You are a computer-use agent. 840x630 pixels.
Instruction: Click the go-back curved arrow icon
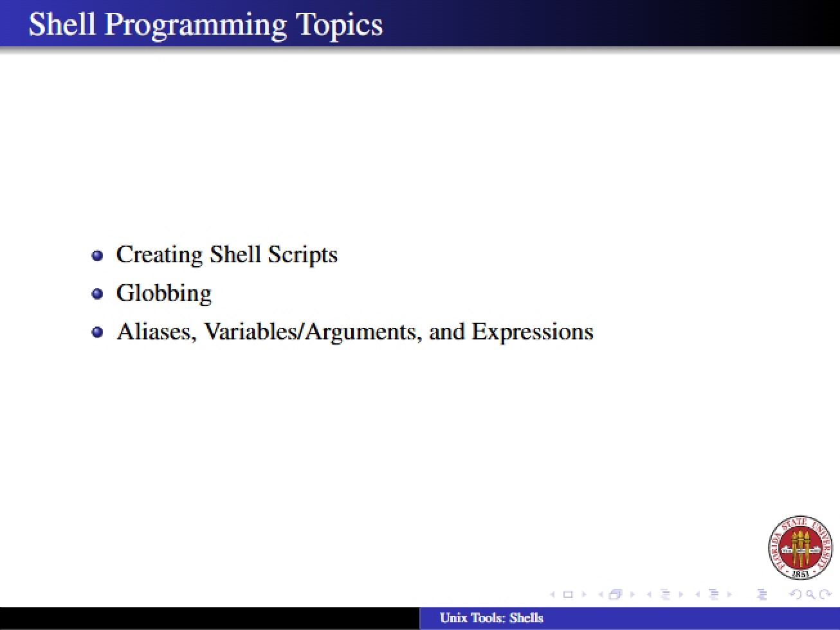[x=795, y=595]
